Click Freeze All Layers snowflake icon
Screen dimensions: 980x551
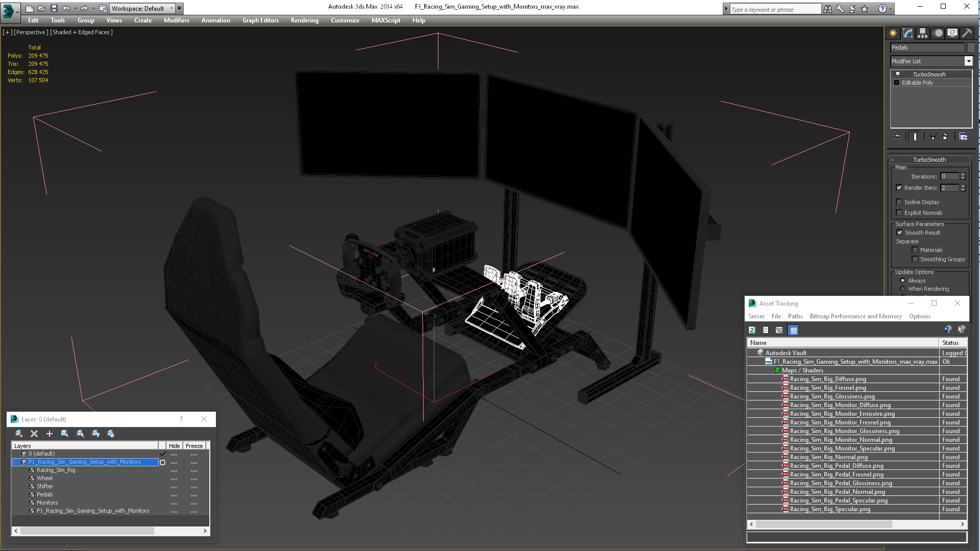(111, 434)
